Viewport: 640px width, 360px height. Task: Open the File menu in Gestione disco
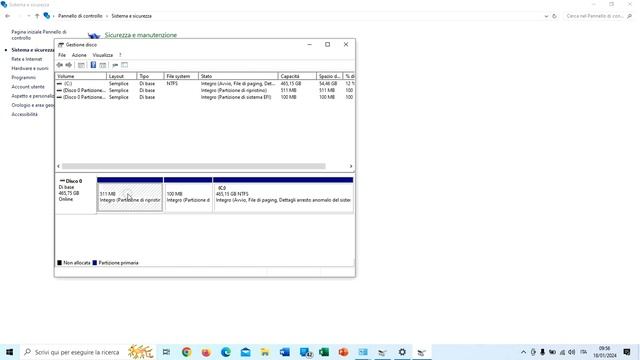[62, 55]
